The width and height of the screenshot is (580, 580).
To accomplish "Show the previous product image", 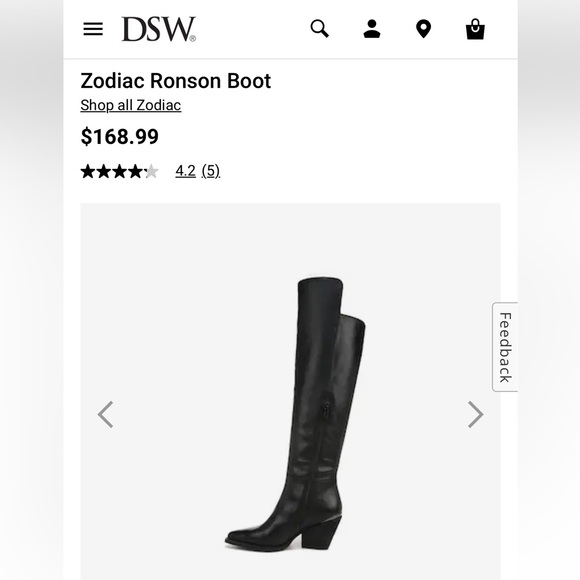I will point(105,414).
